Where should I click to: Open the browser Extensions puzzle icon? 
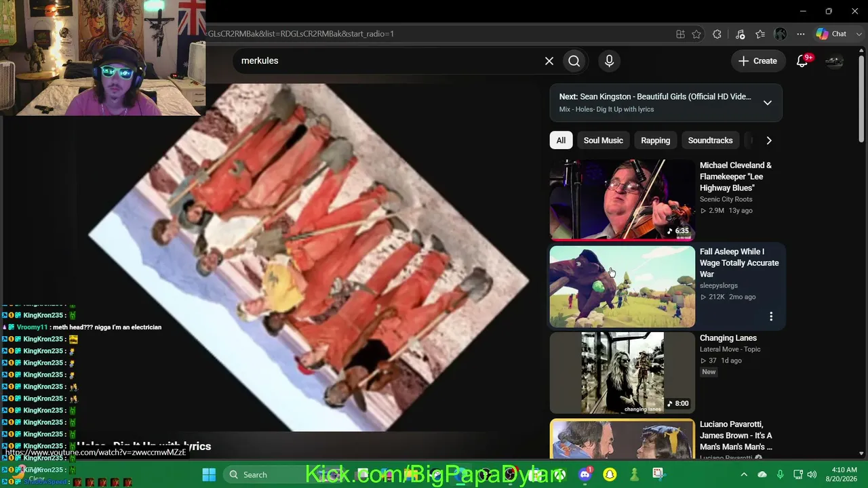[717, 34]
